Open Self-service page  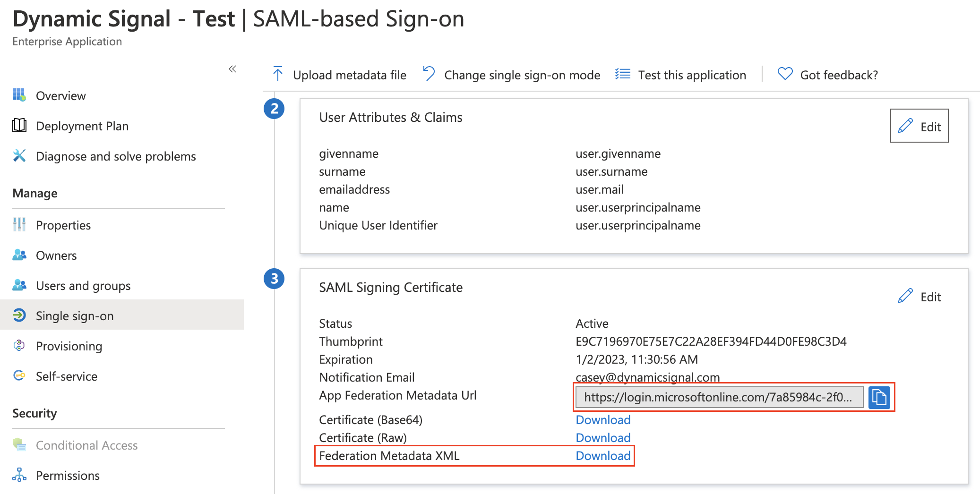(67, 376)
